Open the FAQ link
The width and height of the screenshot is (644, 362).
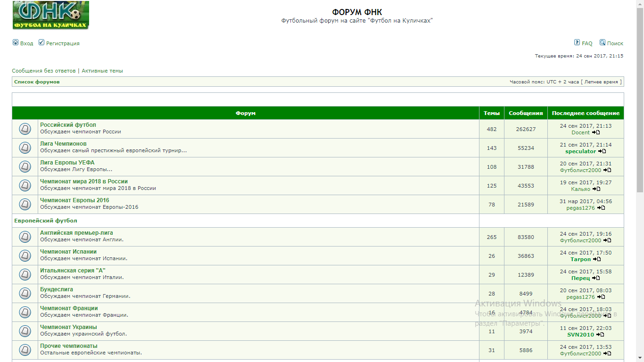pyautogui.click(x=587, y=43)
